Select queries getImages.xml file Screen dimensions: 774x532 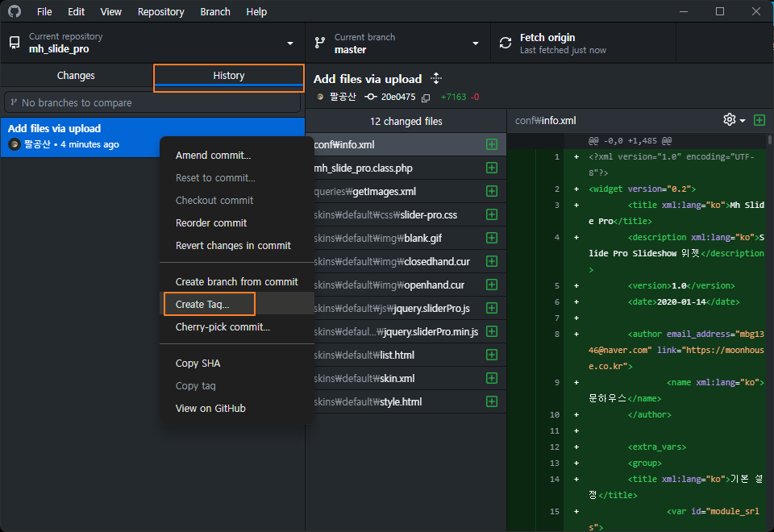tap(406, 191)
